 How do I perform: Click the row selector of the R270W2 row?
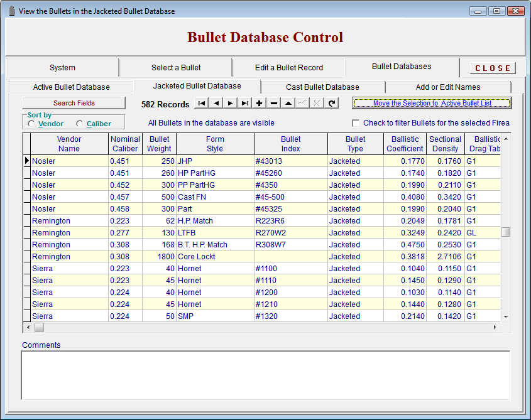pyautogui.click(x=27, y=233)
